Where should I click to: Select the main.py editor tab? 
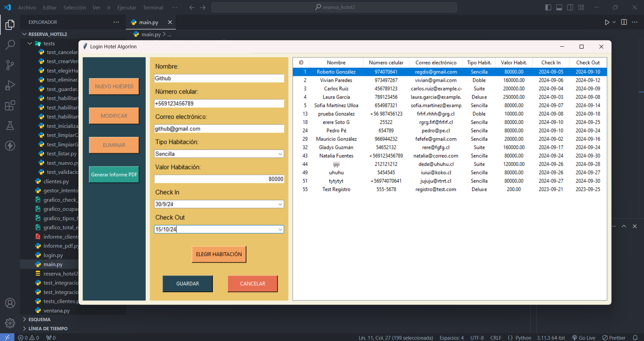[148, 22]
